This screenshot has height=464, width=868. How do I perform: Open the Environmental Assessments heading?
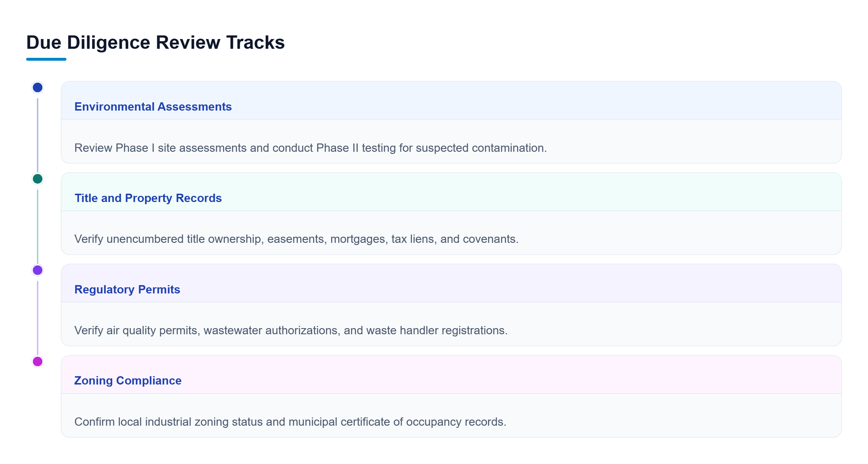[x=153, y=107]
